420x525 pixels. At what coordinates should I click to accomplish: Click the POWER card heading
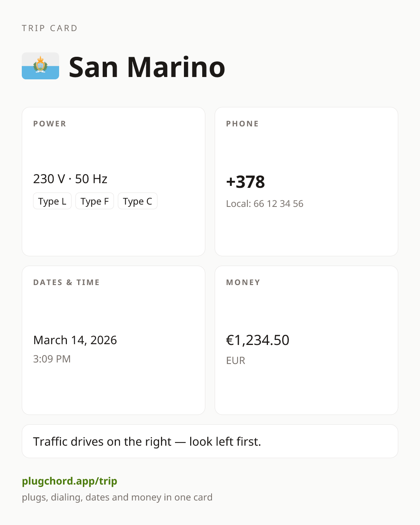tap(50, 124)
